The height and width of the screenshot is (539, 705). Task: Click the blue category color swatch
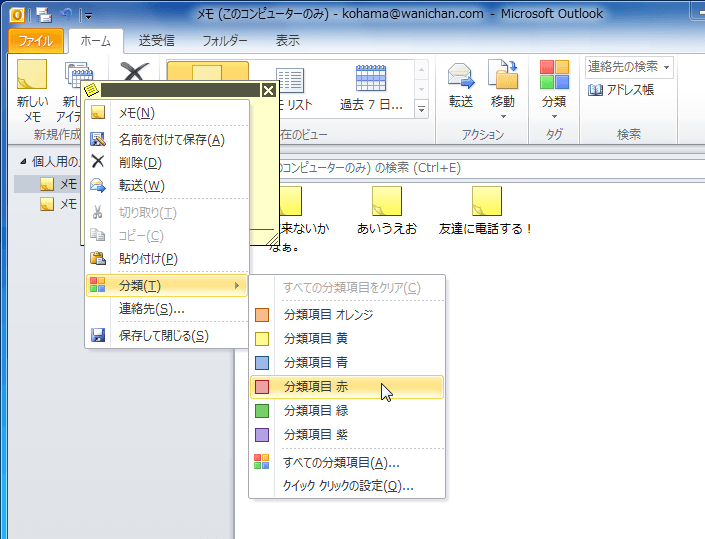tap(262, 362)
